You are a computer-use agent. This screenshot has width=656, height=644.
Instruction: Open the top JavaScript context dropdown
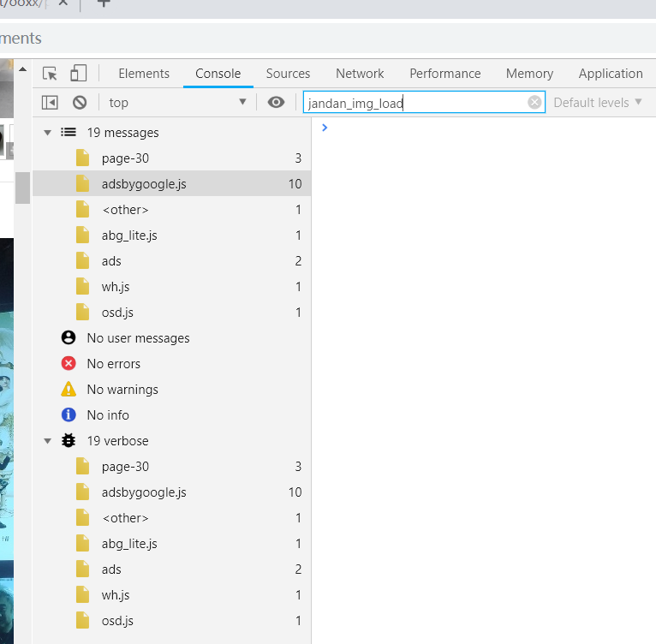tap(177, 103)
